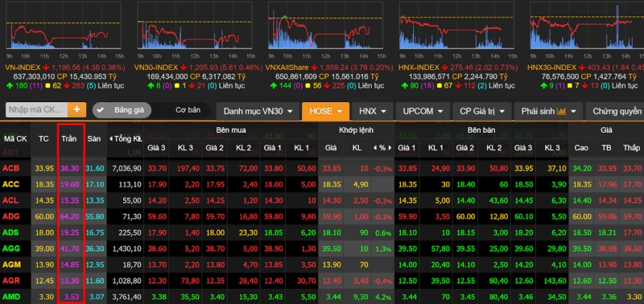Click AMD total volume 3,761,40

[x=126, y=297]
